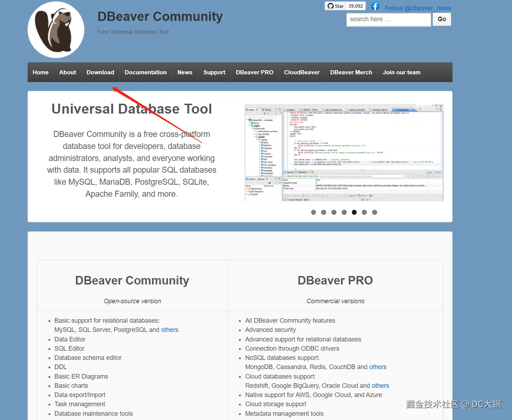The image size is (512, 420).
Task: Click the active fifth carousel dot
Action: pos(354,212)
